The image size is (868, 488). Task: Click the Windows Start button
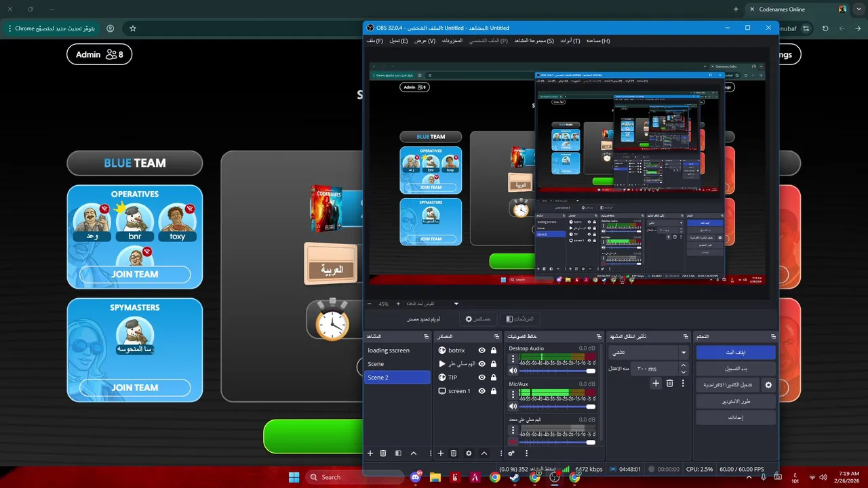[x=294, y=477]
